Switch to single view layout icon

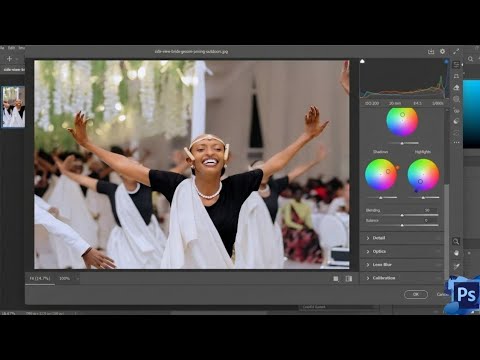[x=336, y=279]
